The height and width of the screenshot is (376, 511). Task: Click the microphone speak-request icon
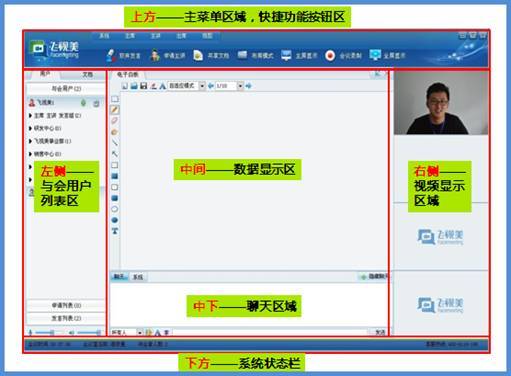(x=111, y=55)
